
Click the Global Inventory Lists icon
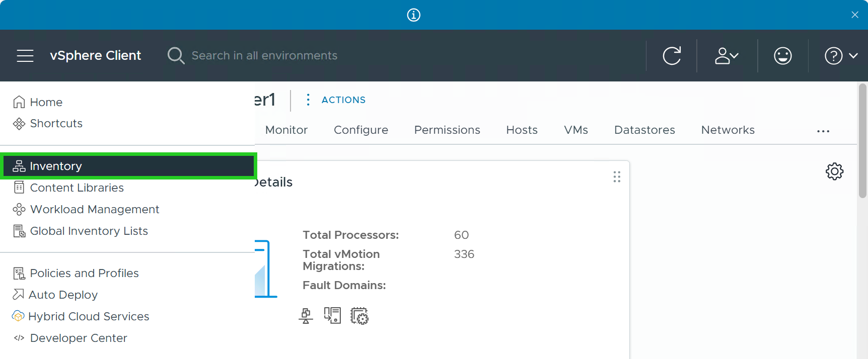[x=19, y=231]
